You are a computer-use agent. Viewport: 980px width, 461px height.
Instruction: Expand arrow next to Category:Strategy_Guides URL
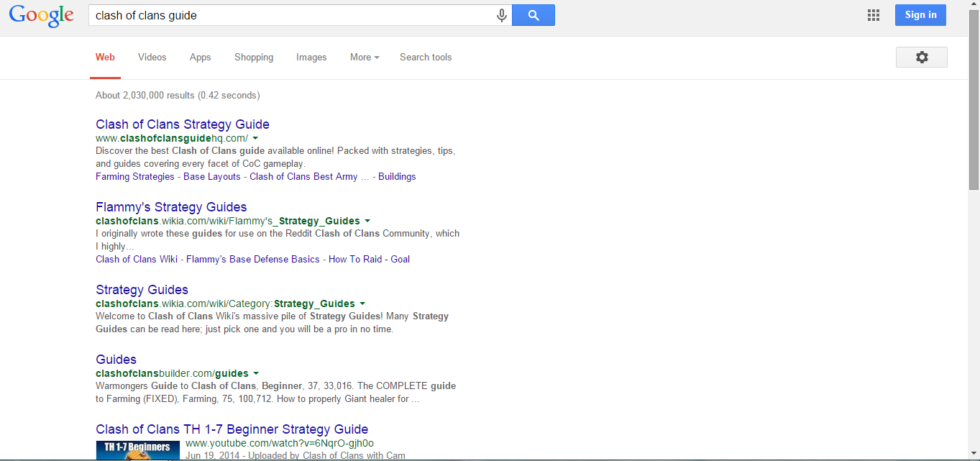tap(362, 303)
